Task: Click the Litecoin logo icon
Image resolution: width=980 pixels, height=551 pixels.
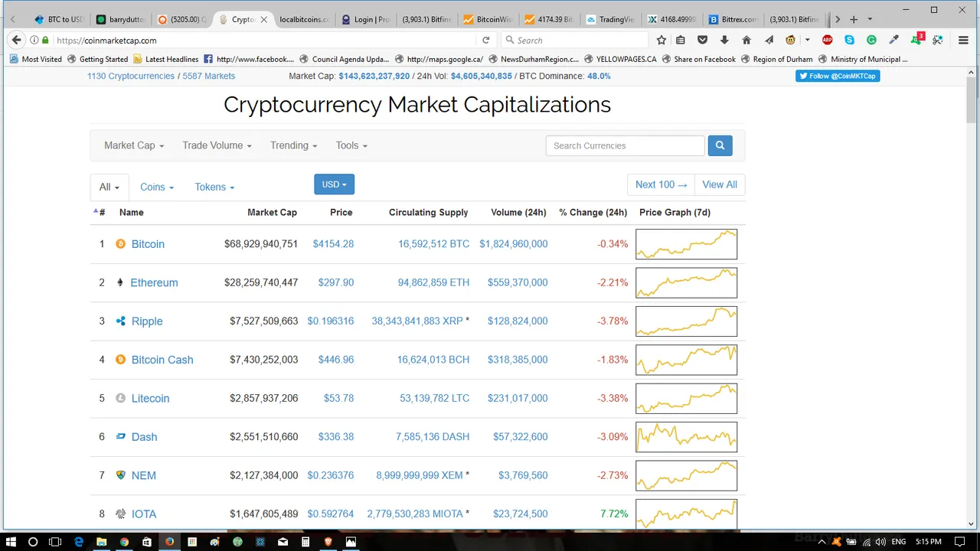Action: (x=120, y=398)
